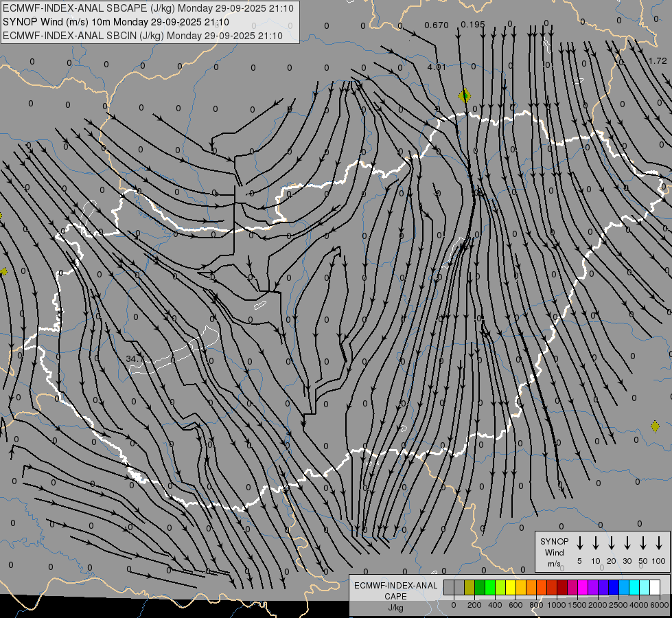Viewport: 672px width, 618px height.
Task: Click the 100 label in the wind legend
Action: [659, 561]
